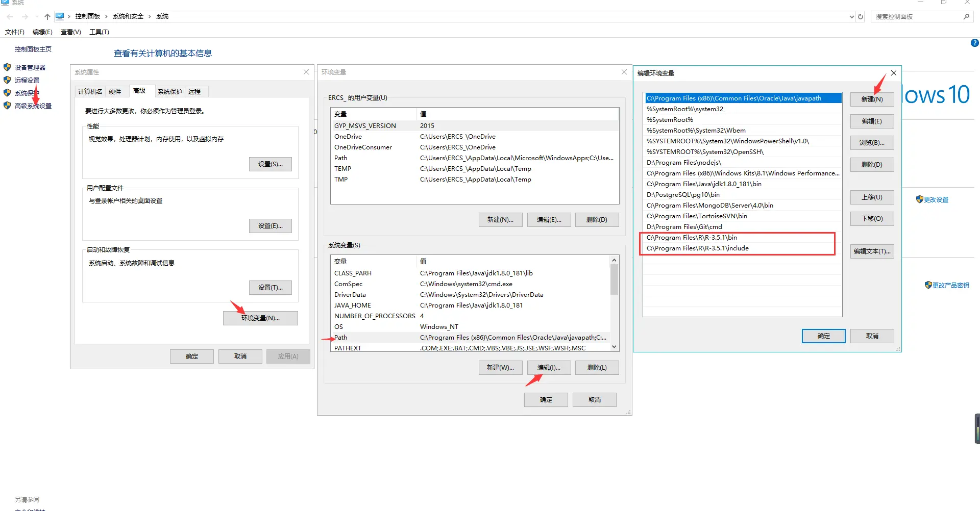Click 确定 in 系统属性 dialog
The height and width of the screenshot is (511, 980).
[192, 356]
